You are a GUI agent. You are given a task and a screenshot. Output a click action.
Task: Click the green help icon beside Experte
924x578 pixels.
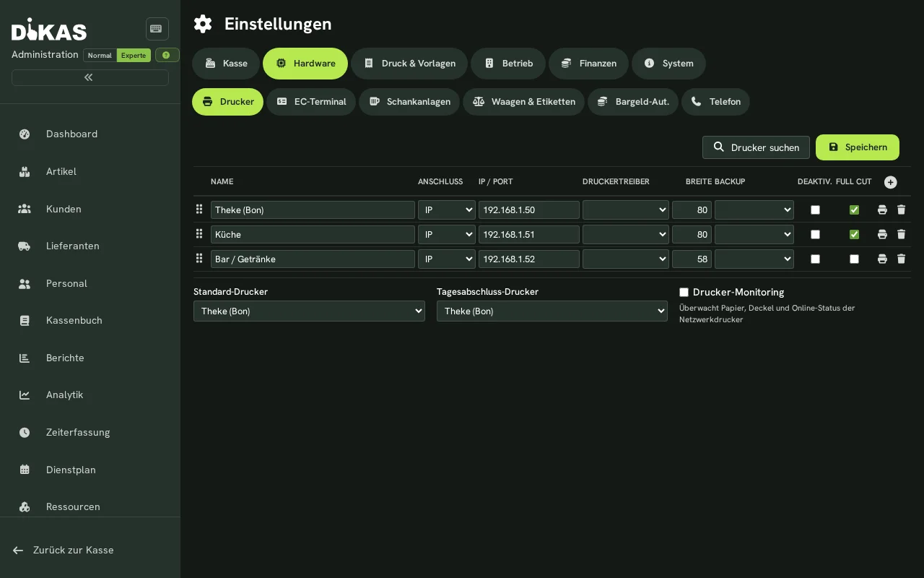click(x=167, y=55)
